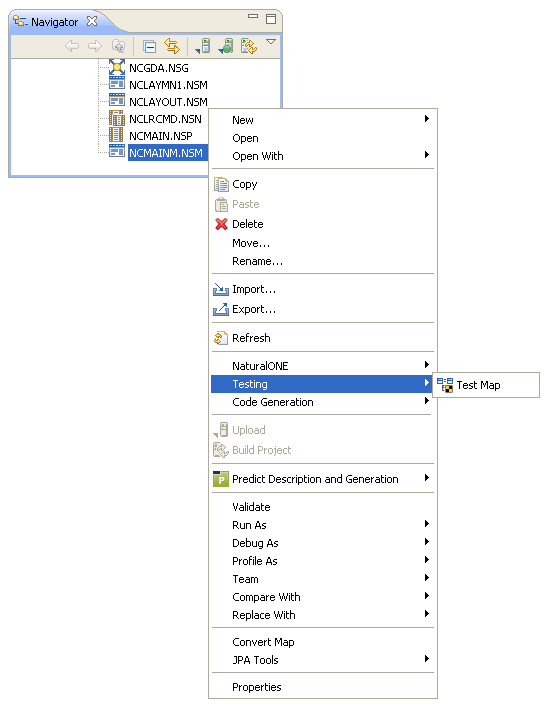Open the highlighted Testing submenu
This screenshot has width=548, height=710.
[x=320, y=384]
